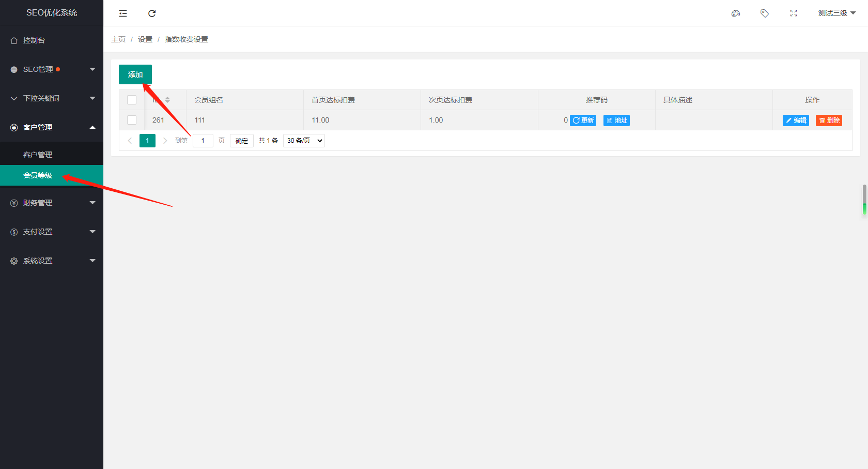Toggle fullscreen mode icon

794,13
